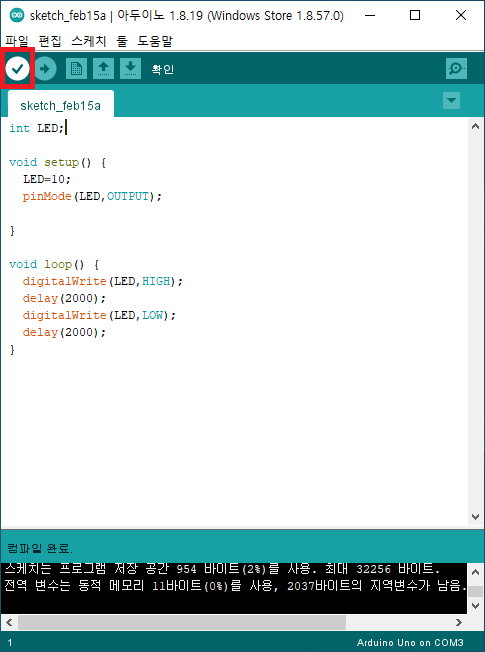
Task: Select the sketch_feb15a tab
Action: pos(61,105)
